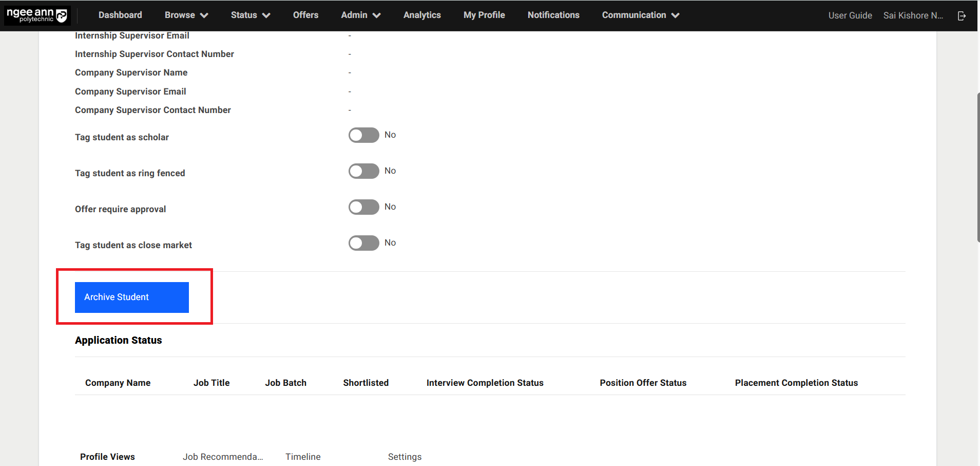Enable the Tag student as ring fenced toggle
This screenshot has height=466, width=980.
(363, 171)
